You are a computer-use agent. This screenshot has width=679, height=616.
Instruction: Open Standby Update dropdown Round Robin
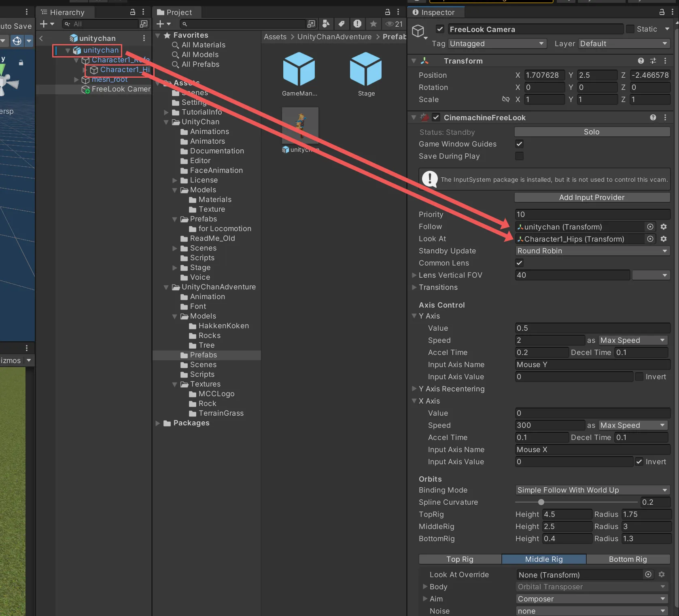coord(592,251)
